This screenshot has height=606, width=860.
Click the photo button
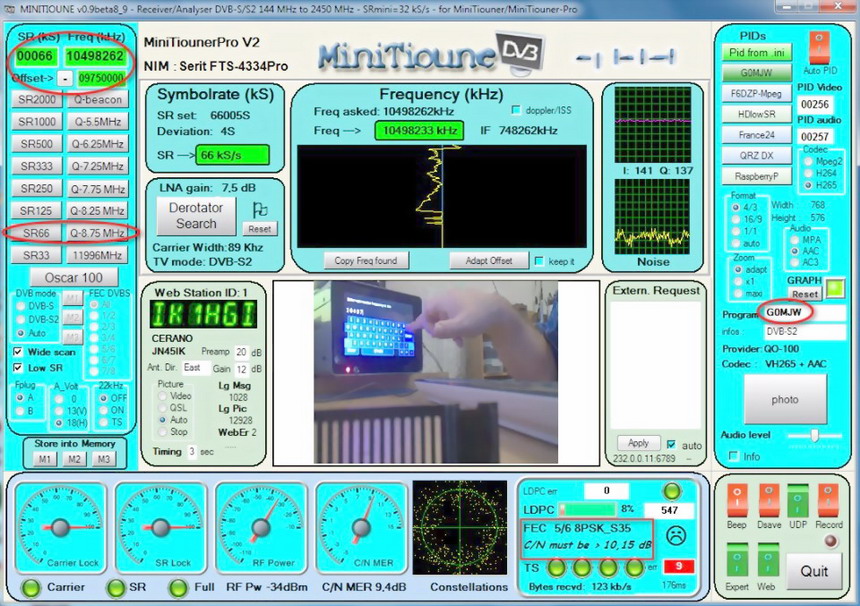785,399
